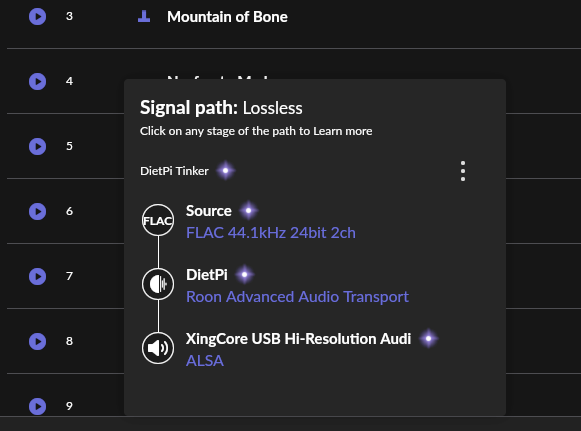This screenshot has height=431, width=581.
Task: Play track 3 Mountain of Bone
Action: (37, 16)
